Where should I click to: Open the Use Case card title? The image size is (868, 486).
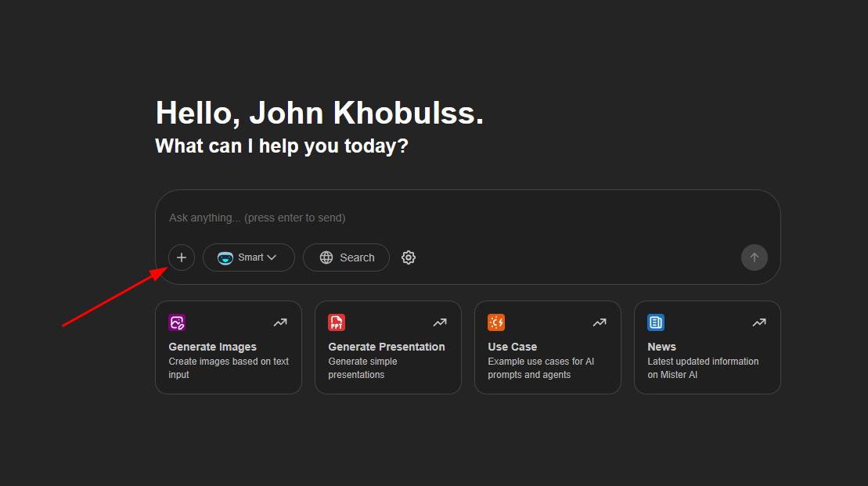coord(513,347)
